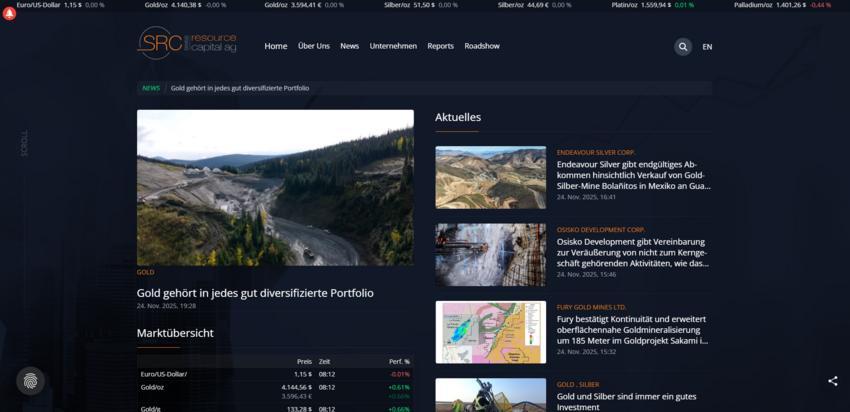Click the red notification bell icon
Image resolution: width=850 pixels, height=412 pixels.
(x=9, y=14)
